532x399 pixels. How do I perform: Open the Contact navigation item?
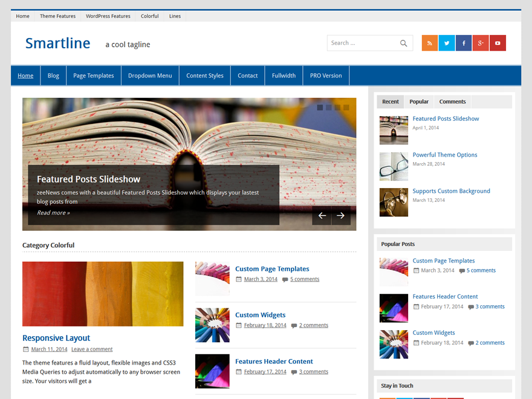point(248,76)
